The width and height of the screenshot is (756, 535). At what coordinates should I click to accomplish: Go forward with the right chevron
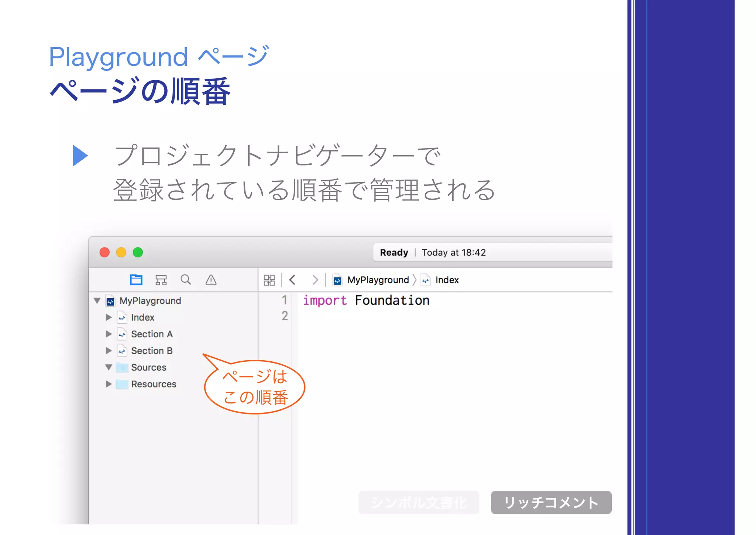coord(315,280)
